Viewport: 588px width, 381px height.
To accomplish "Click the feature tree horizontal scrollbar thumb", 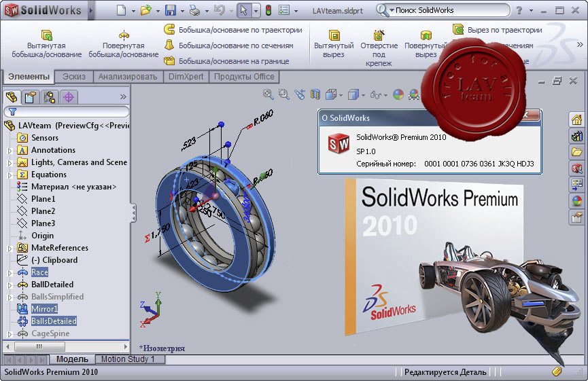I will (x=39, y=346).
